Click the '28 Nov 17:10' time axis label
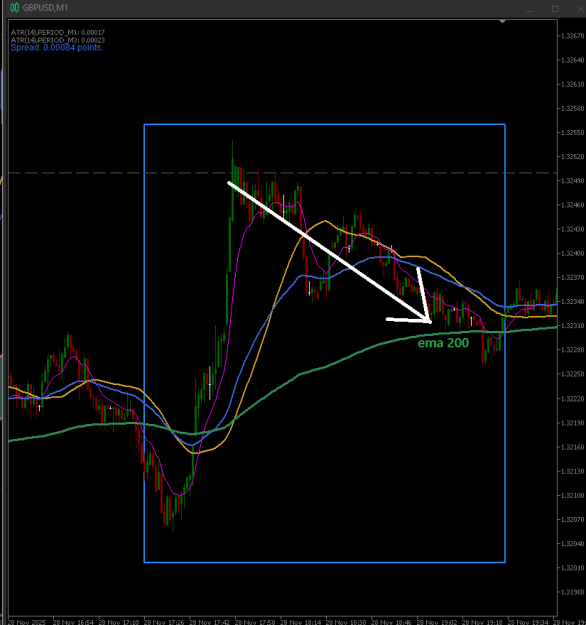This screenshot has height=625, width=586. coord(119,622)
